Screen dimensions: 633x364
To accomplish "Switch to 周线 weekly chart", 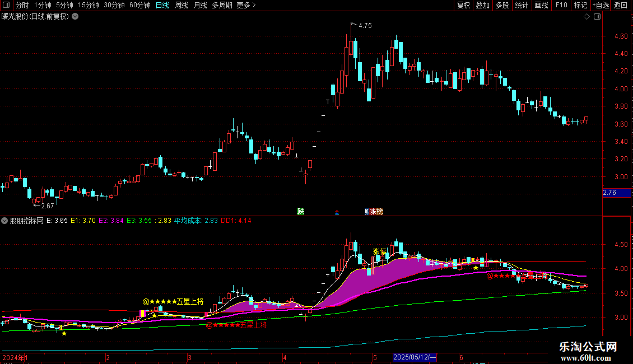I will click(181, 5).
